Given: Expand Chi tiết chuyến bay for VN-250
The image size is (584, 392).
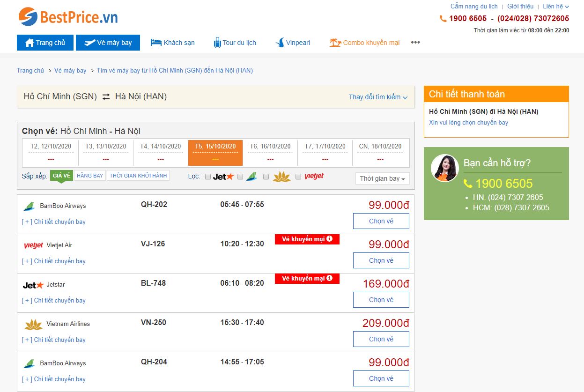Looking at the screenshot, I should pos(54,340).
